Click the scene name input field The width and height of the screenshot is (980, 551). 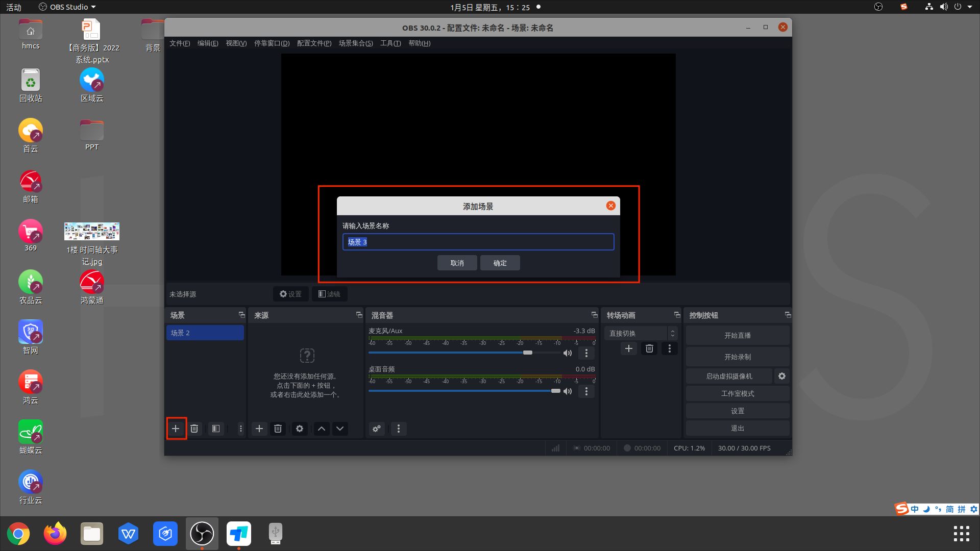pyautogui.click(x=478, y=242)
